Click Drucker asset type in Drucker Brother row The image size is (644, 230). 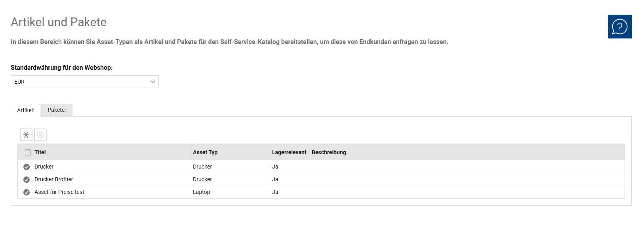tap(202, 179)
